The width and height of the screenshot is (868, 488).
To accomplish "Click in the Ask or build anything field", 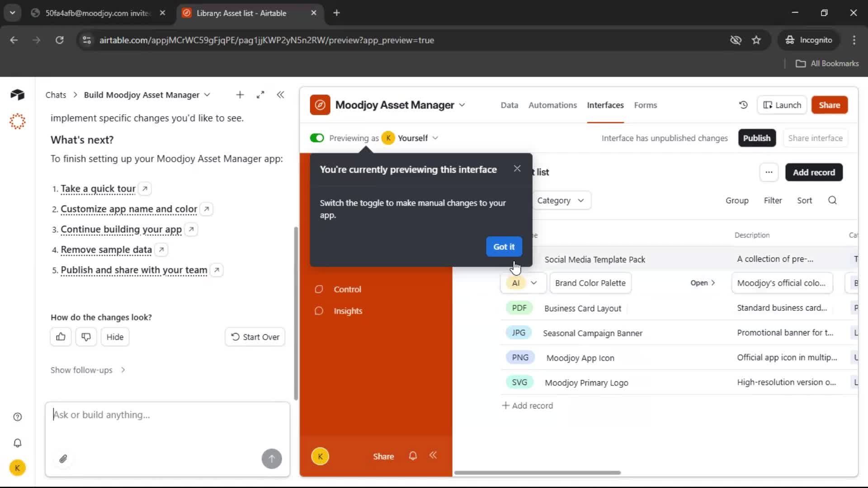I will [167, 415].
